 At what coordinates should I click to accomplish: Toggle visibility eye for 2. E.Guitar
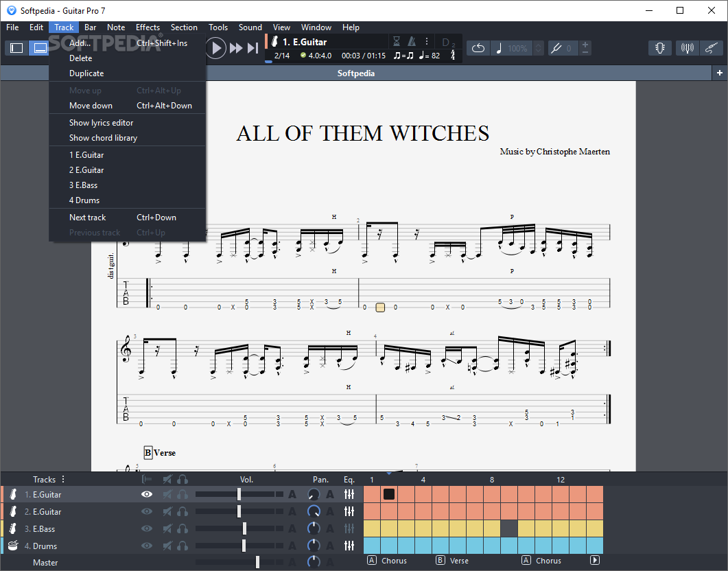(147, 511)
